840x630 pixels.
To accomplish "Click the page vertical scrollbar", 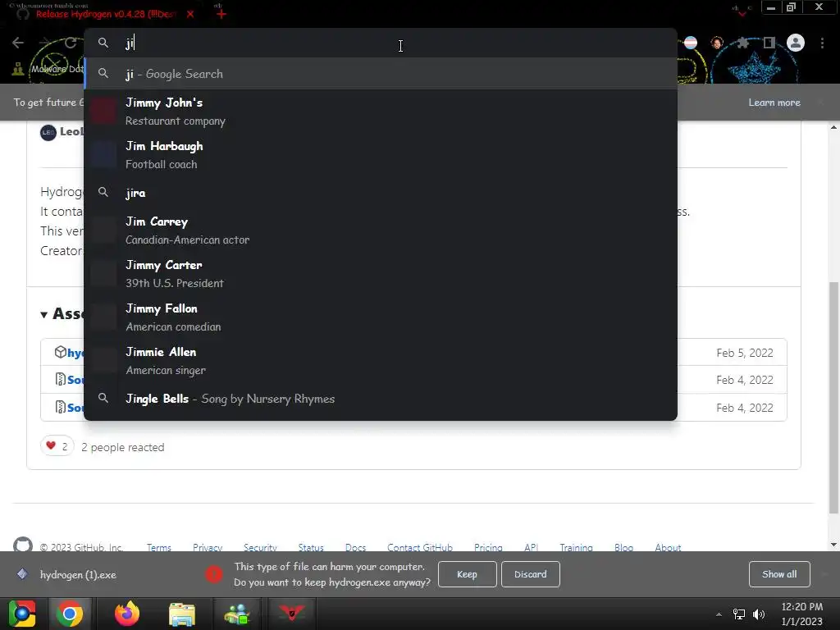I will pyautogui.click(x=833, y=396).
